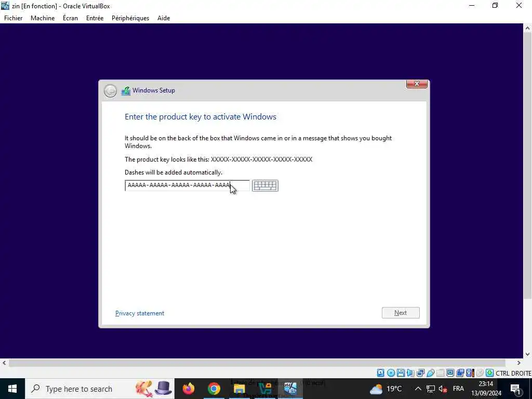Open the Windows Start menu
Viewport: 532px width, 399px height.
(12, 389)
